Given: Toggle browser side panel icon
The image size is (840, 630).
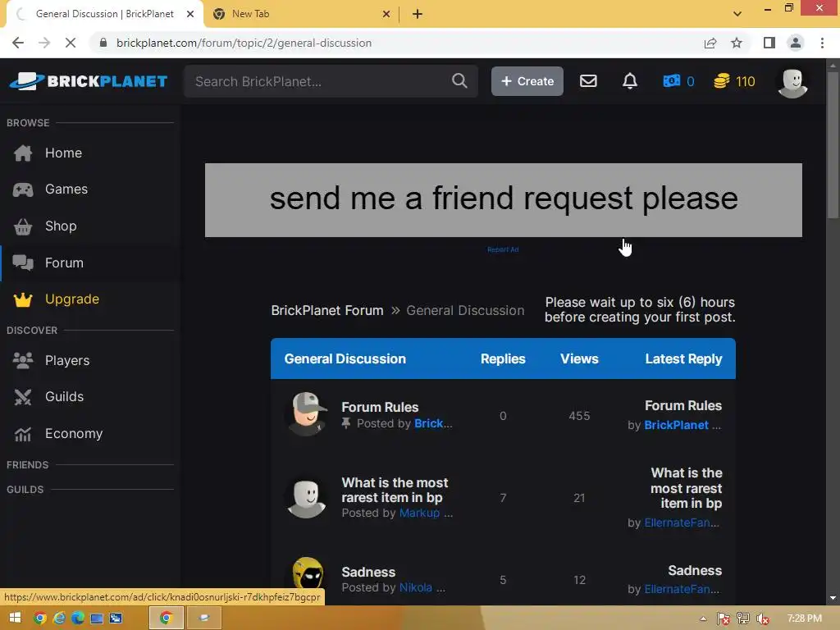Looking at the screenshot, I should (x=769, y=43).
